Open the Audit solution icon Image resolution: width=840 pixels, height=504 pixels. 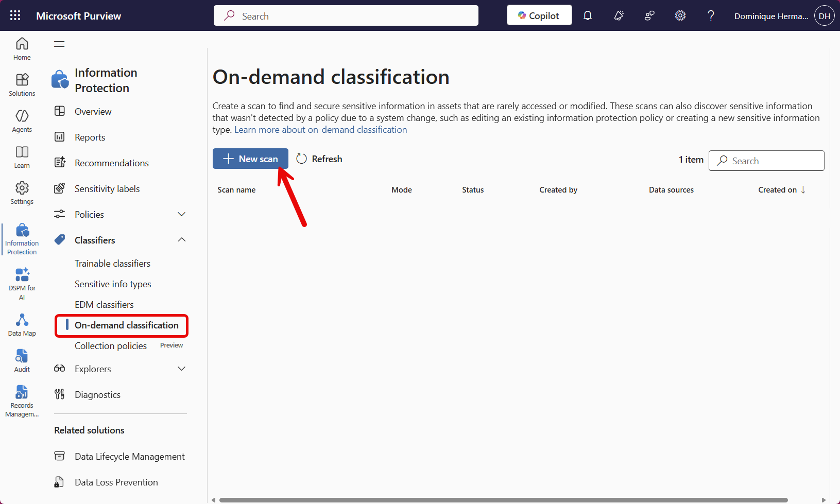(x=22, y=360)
